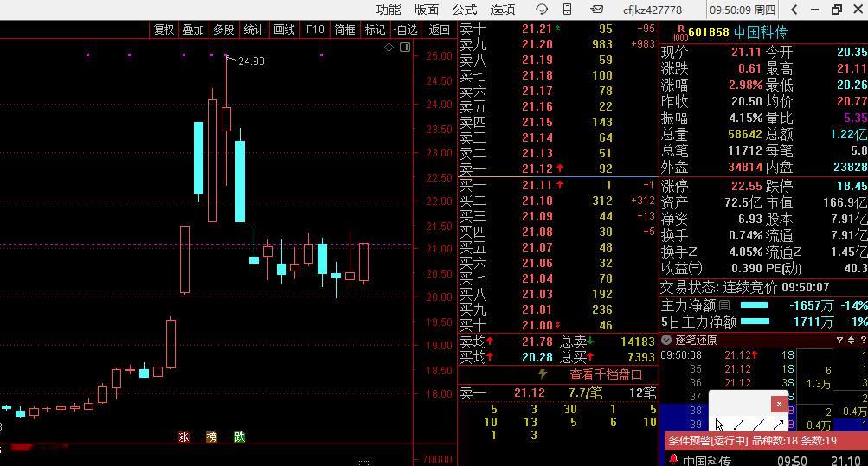The height and width of the screenshot is (466, 868).
Task: Click the 总卖 14183 value
Action: (637, 342)
